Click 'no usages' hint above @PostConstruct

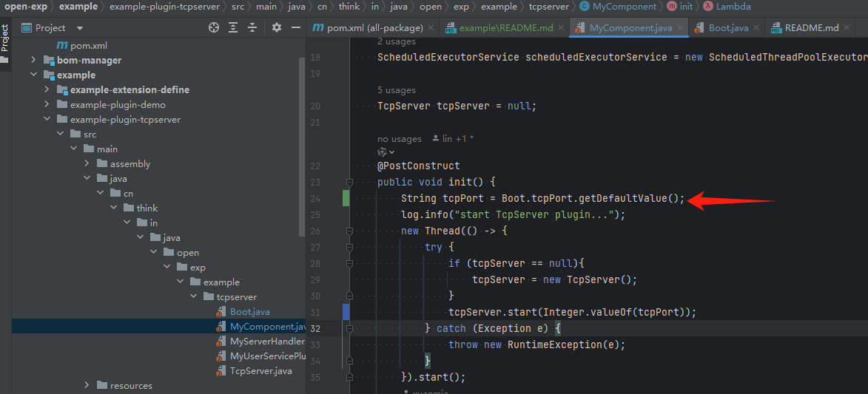399,139
